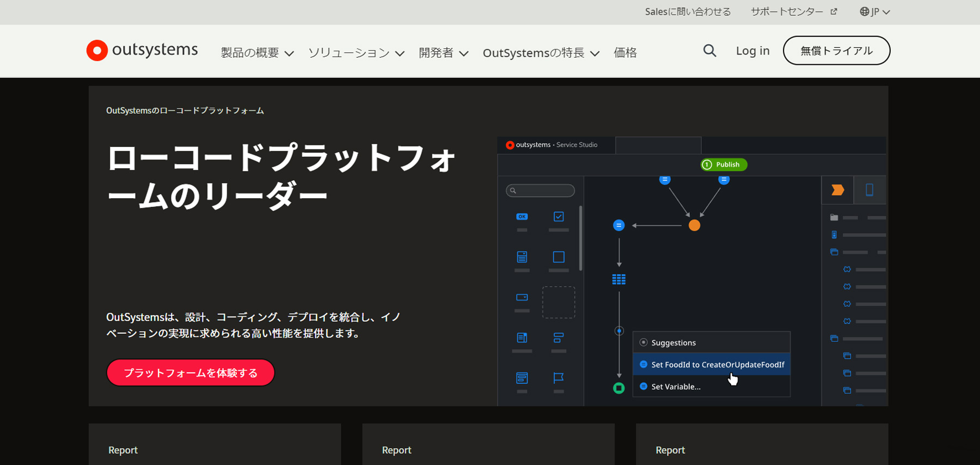Select the dropdown input widget icon
Viewport: 980px width, 465px height.
click(522, 297)
